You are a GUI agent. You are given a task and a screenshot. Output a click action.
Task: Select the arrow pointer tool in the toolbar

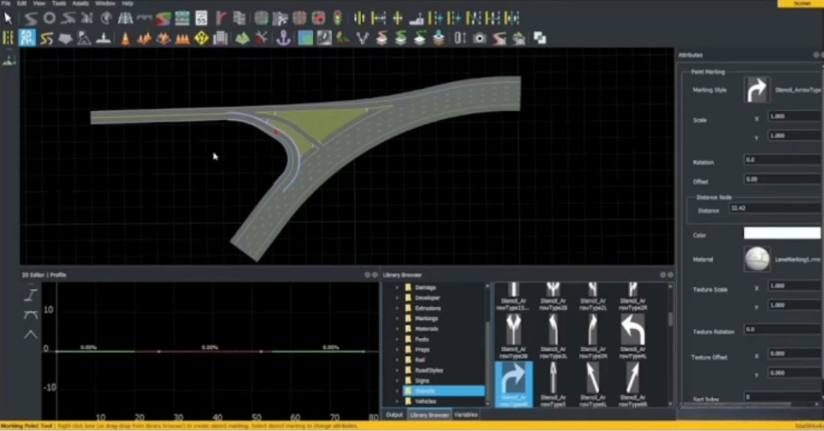point(9,18)
